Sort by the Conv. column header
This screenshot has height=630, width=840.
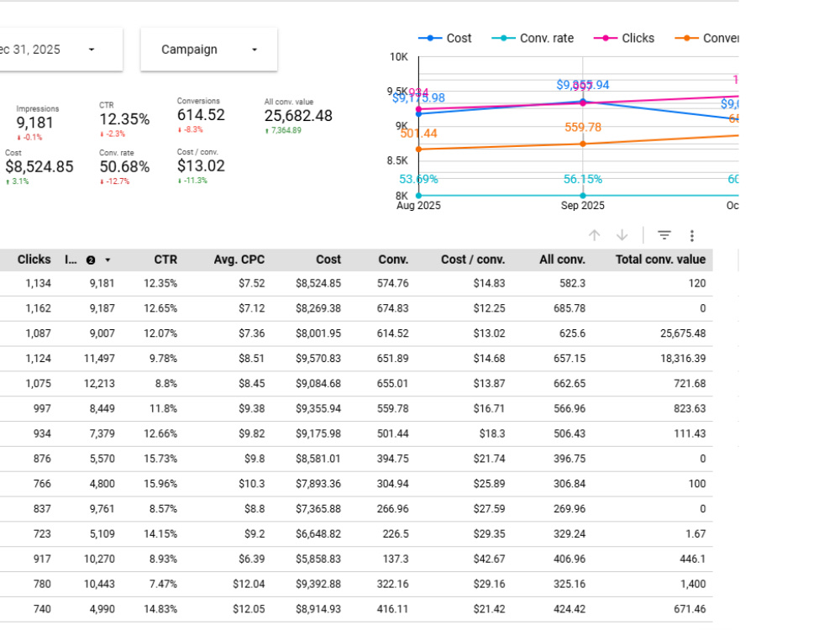[393, 260]
